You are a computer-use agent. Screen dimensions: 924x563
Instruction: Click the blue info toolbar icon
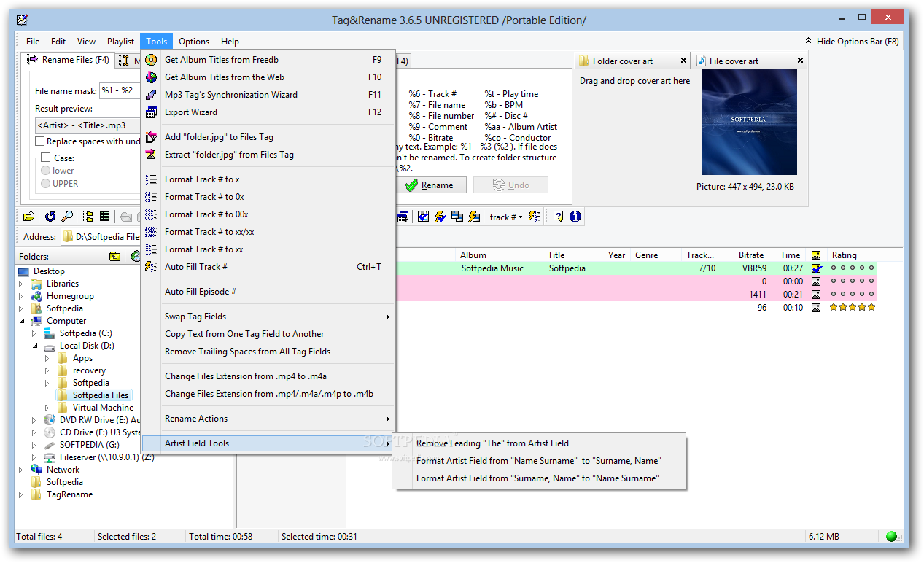[575, 217]
